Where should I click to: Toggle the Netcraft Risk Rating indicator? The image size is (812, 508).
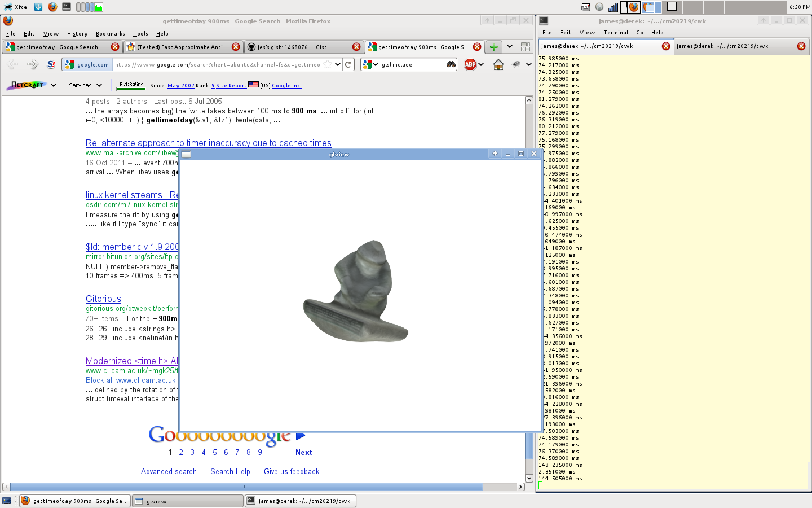point(131,85)
